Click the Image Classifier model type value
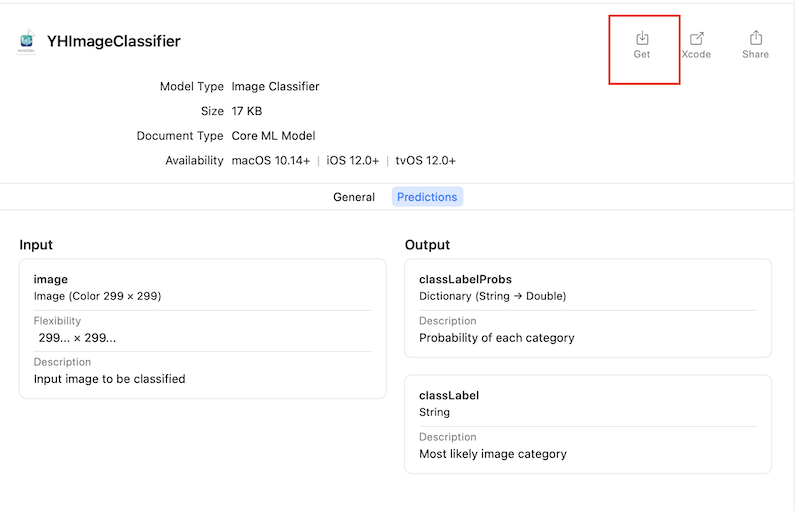The image size is (800, 511). pos(275,87)
